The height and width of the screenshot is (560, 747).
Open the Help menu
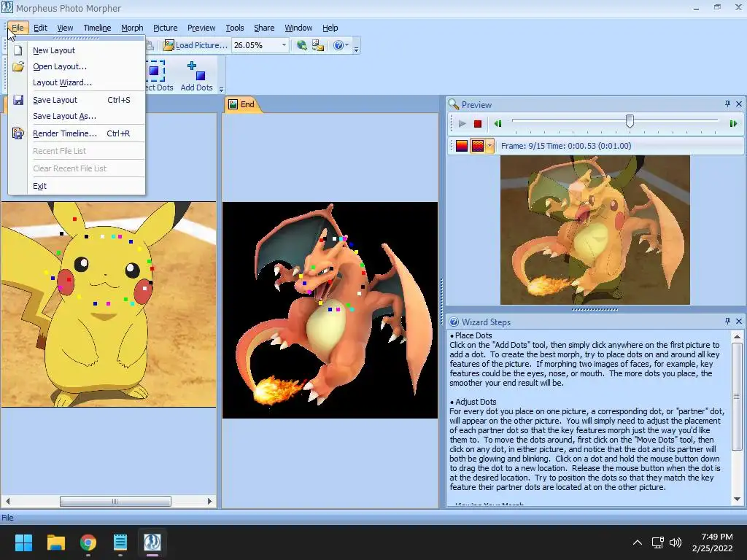[x=330, y=28]
